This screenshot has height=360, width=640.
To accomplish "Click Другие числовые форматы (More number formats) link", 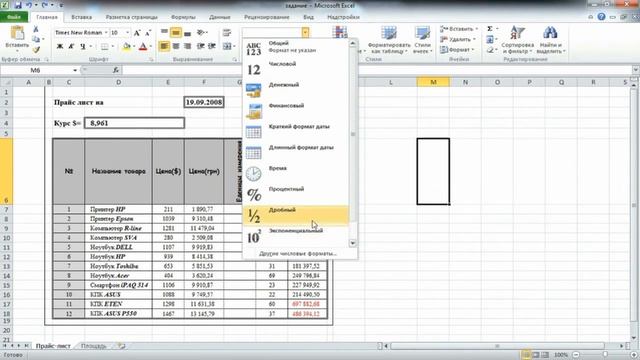I will point(298,253).
